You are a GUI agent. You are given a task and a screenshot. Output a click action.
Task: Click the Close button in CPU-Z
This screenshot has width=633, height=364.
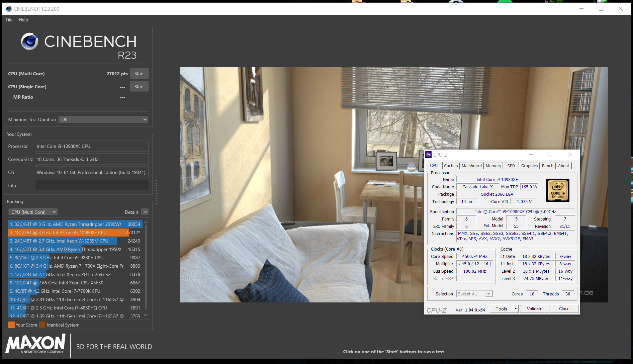point(564,308)
